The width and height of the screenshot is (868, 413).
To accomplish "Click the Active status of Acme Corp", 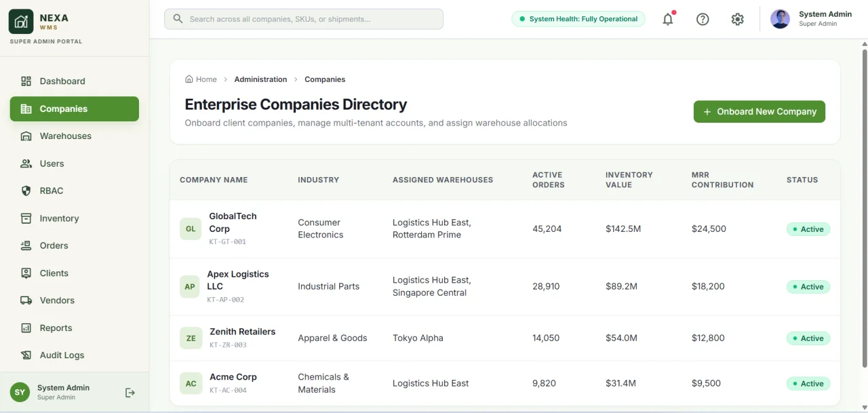I will pos(808,384).
